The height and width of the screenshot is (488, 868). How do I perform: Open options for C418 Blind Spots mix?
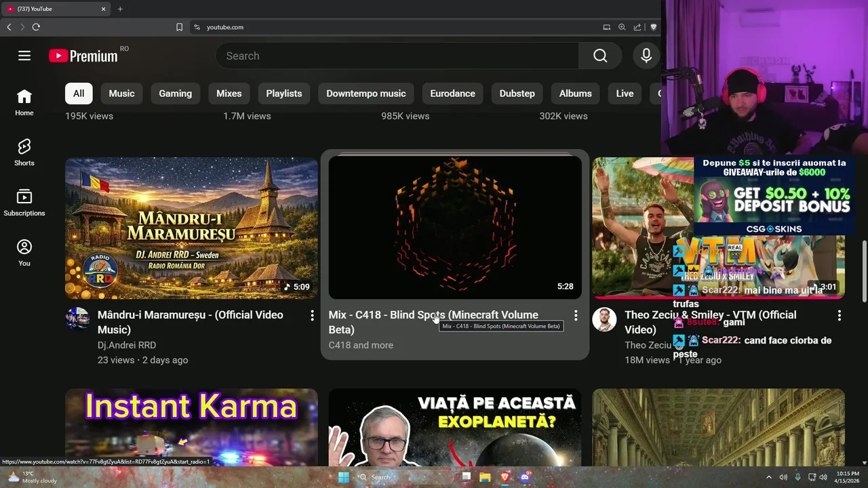click(576, 315)
